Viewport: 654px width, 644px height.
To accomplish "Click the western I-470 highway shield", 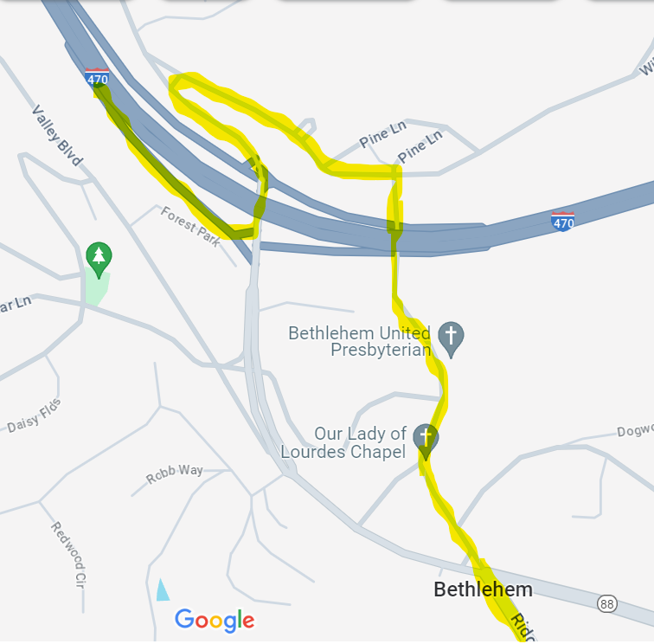I will click(97, 78).
